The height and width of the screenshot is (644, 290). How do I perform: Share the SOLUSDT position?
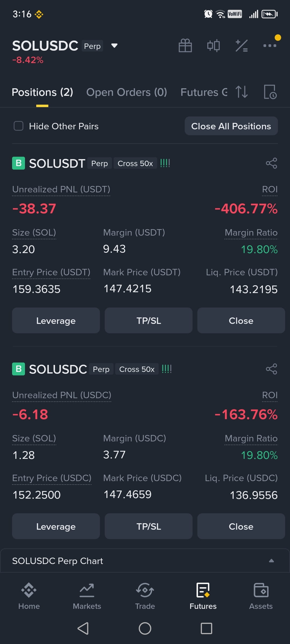(271, 163)
